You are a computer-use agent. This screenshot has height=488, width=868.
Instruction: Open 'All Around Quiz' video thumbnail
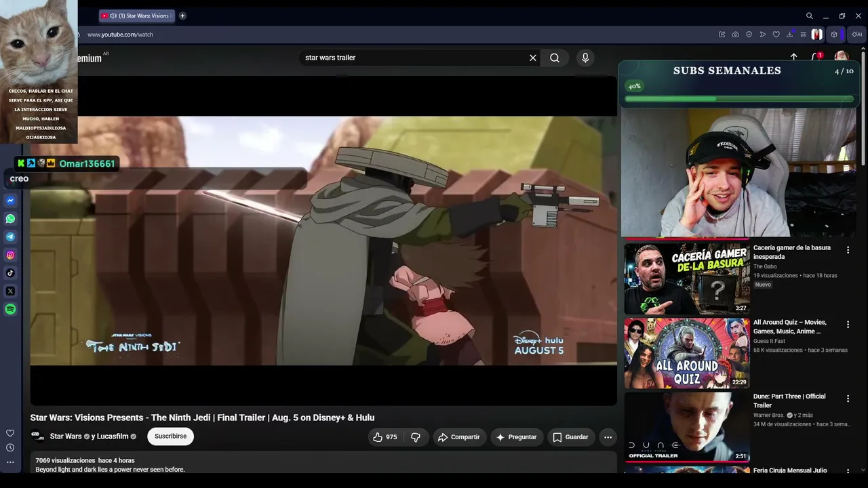pos(687,353)
